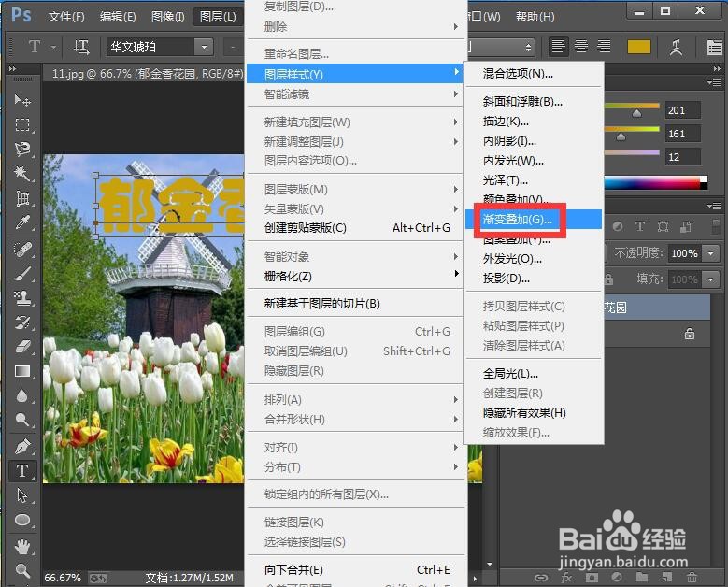
Task: Select the Zoom tool
Action: pos(22,570)
